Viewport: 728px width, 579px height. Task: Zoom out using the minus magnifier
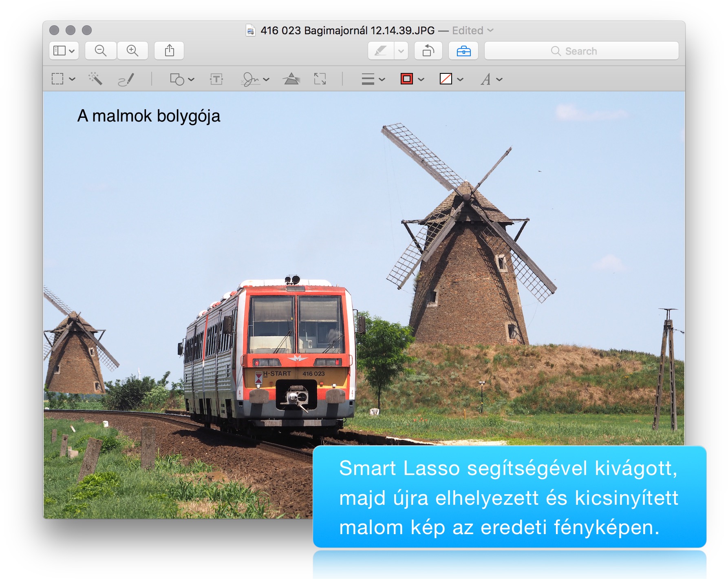pyautogui.click(x=101, y=51)
